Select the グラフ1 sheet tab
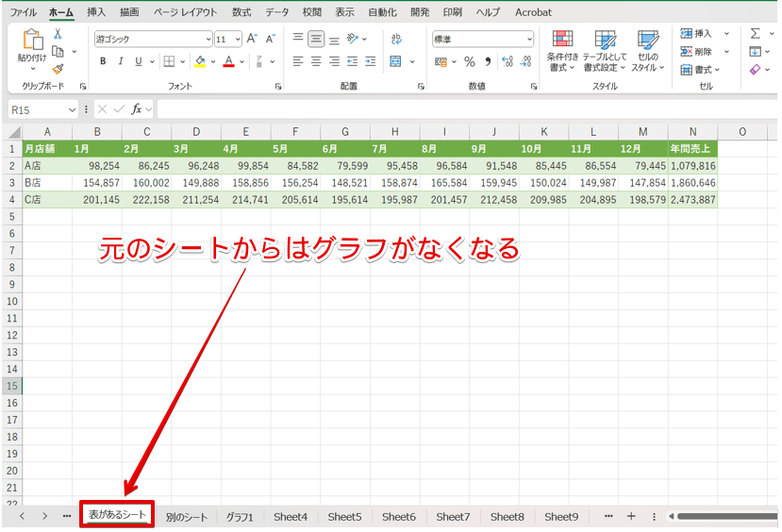The image size is (782, 532). coord(240,517)
